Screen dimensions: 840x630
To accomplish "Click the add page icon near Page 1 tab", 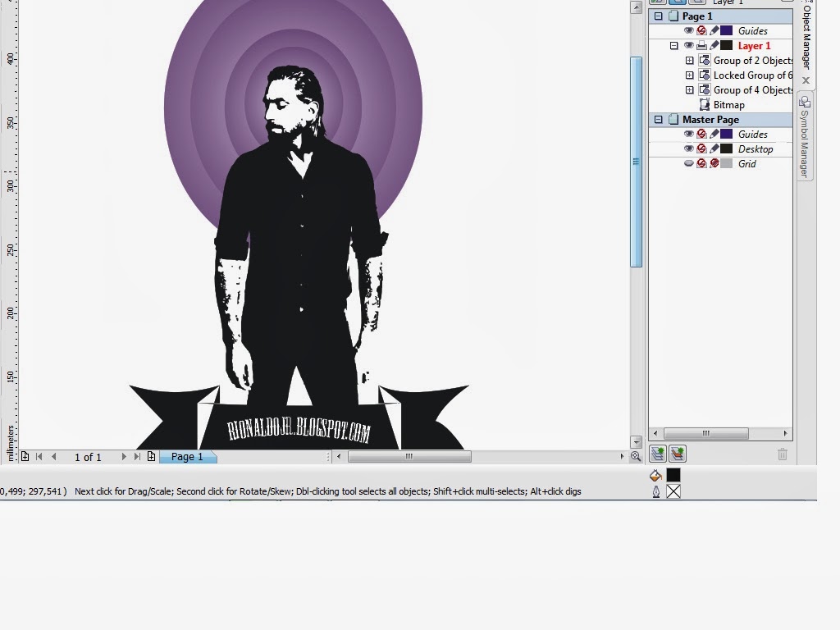I will click(x=150, y=457).
